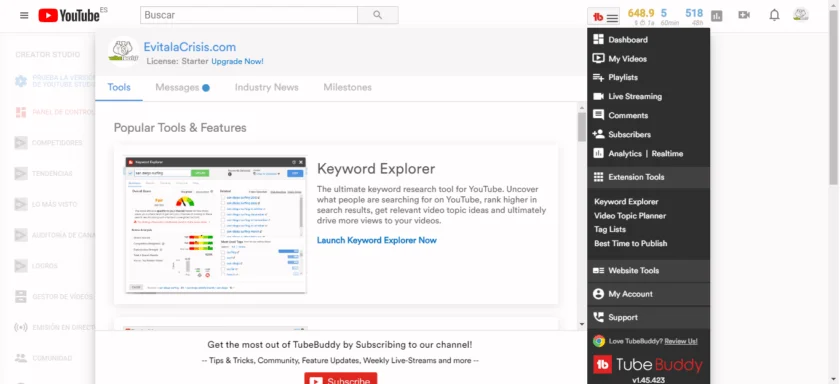This screenshot has height=384, width=840.
Task: Select My Videos in TubeBuddy menu
Action: (x=627, y=59)
